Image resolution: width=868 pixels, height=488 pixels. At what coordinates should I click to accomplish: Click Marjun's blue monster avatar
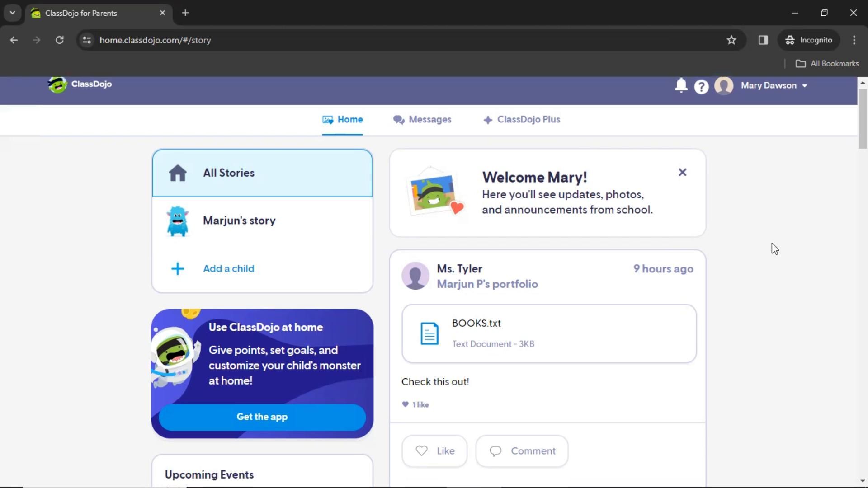[x=178, y=221]
